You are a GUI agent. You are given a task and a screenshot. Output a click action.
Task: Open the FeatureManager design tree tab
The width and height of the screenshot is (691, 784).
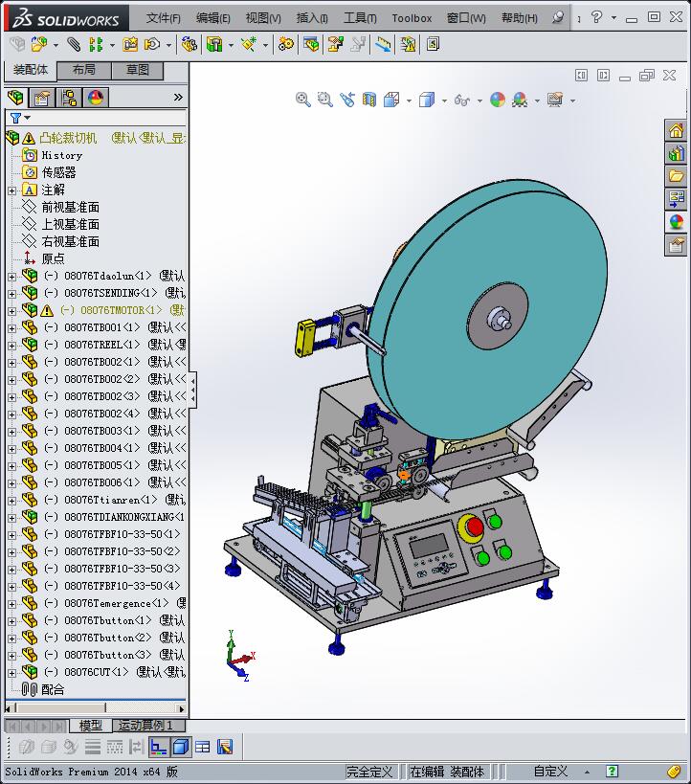pos(15,97)
